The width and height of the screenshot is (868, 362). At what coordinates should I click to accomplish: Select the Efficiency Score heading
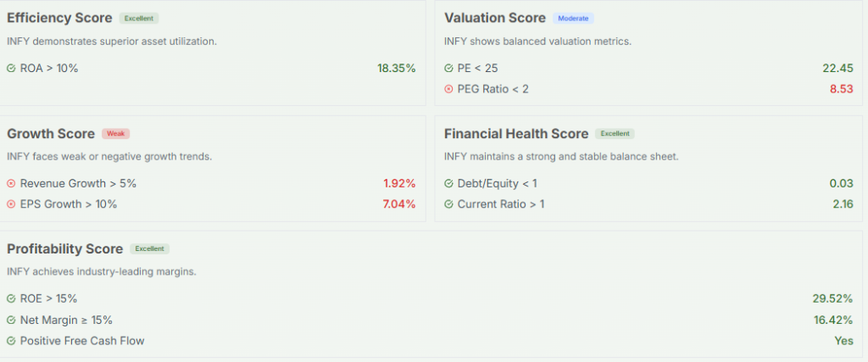[x=59, y=18]
